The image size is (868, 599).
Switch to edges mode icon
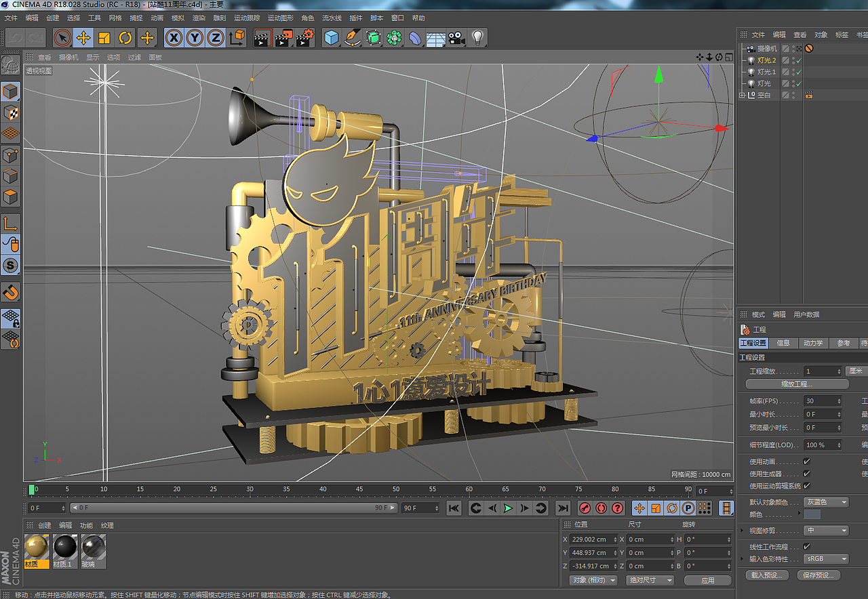pyautogui.click(x=10, y=177)
